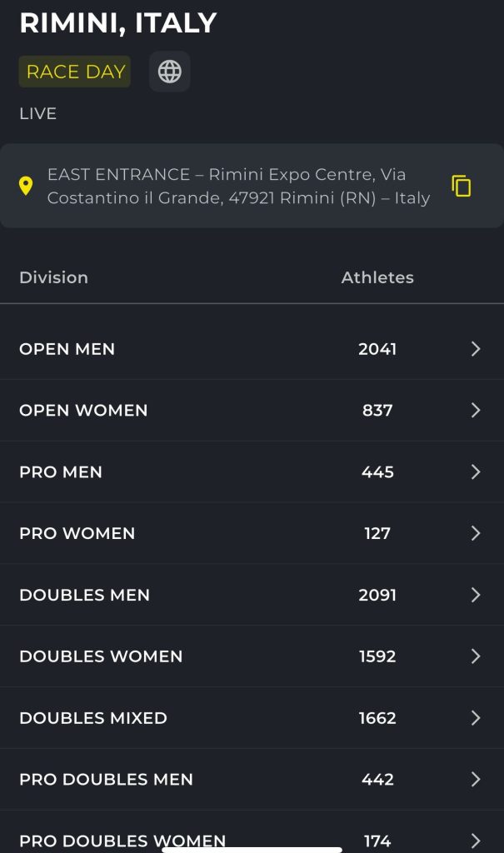Image resolution: width=504 pixels, height=853 pixels.
Task: Tap the RACE DAY badge
Action: 75,72
